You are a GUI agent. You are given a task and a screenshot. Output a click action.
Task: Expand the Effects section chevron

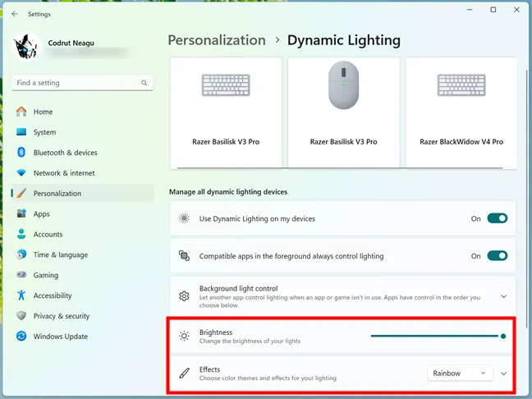tap(504, 374)
